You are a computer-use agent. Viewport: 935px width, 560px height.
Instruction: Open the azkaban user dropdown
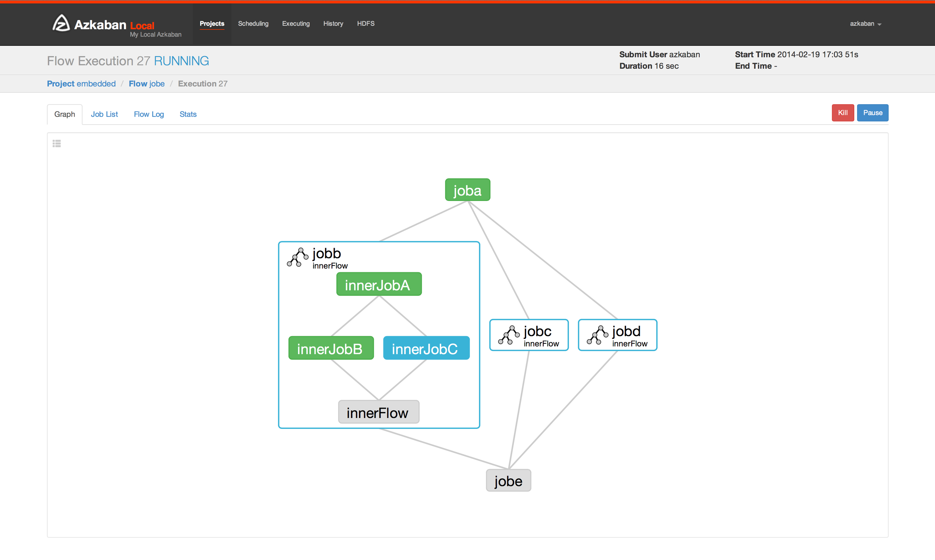coord(865,24)
